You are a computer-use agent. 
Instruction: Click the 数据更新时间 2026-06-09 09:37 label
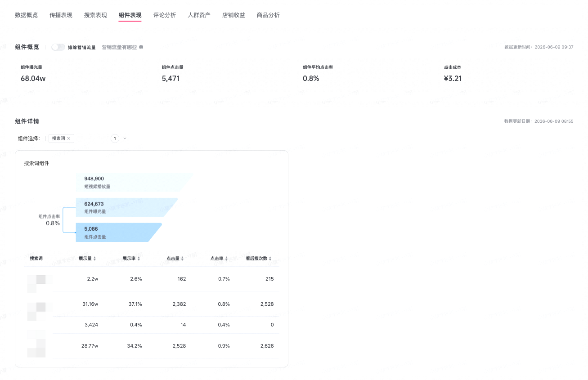coord(539,47)
